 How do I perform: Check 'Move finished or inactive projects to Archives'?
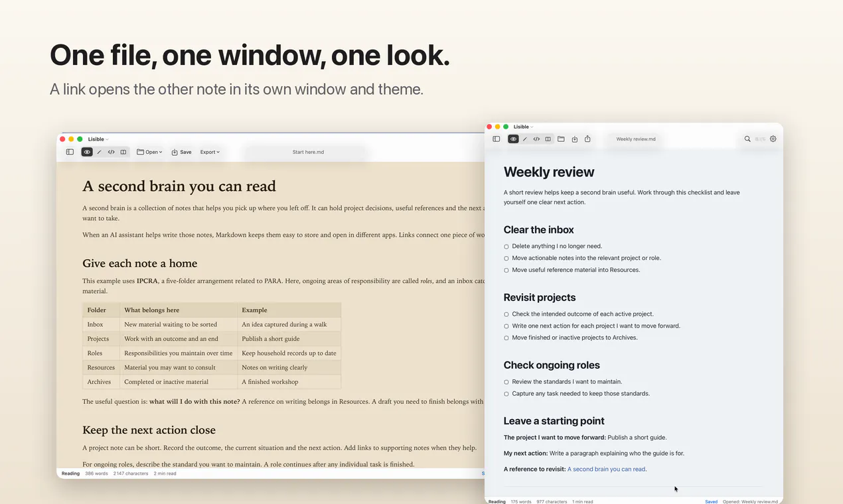tap(506, 338)
